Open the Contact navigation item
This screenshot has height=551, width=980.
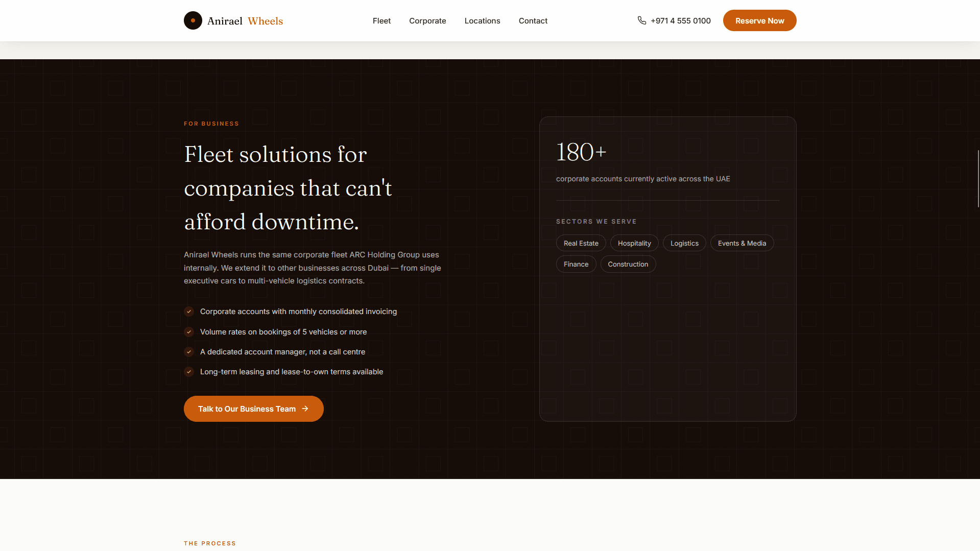pos(533,20)
